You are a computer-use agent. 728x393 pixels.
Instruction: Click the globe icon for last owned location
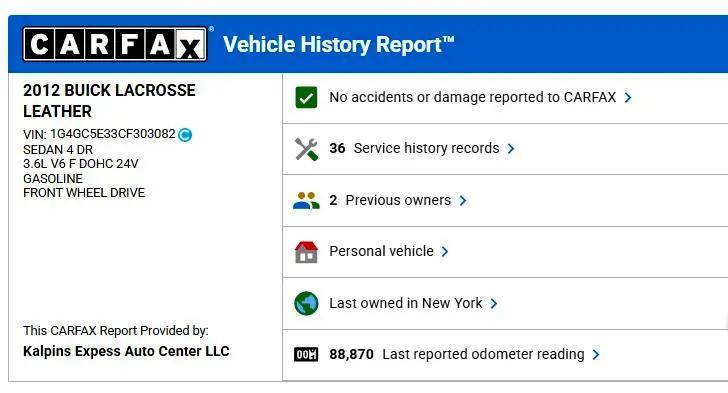(306, 303)
